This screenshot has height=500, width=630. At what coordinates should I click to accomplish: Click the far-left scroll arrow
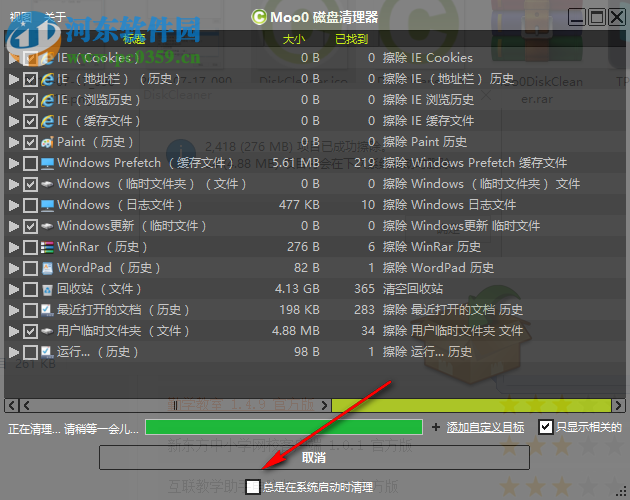click(12, 405)
